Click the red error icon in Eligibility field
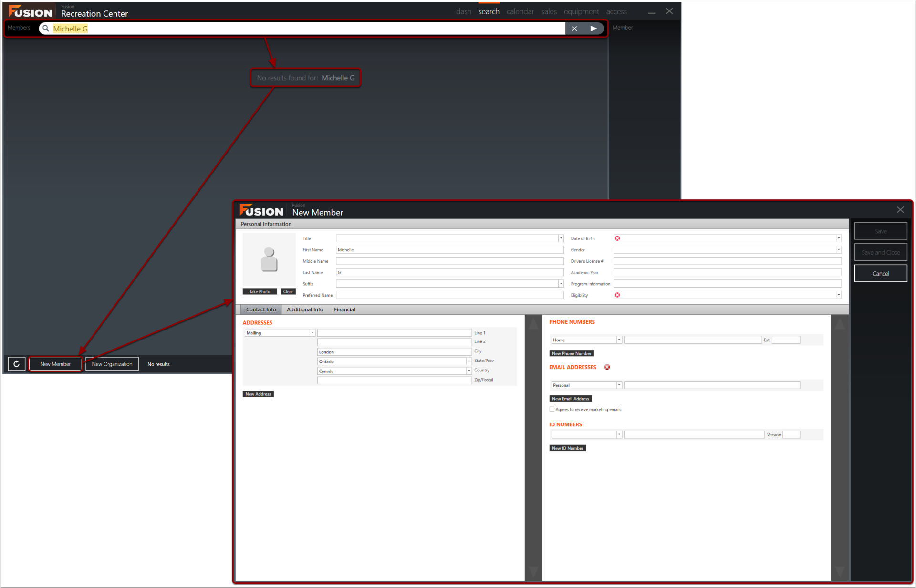916x588 pixels. pos(617,295)
